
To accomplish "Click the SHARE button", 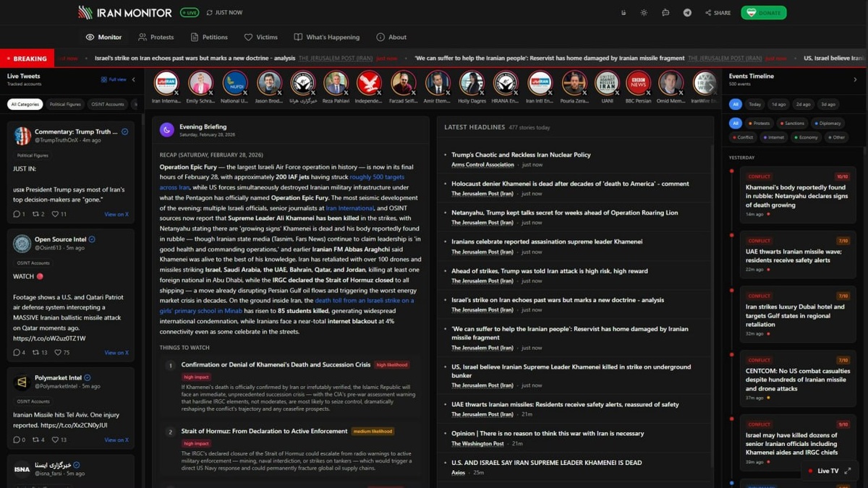I will 718,12.
